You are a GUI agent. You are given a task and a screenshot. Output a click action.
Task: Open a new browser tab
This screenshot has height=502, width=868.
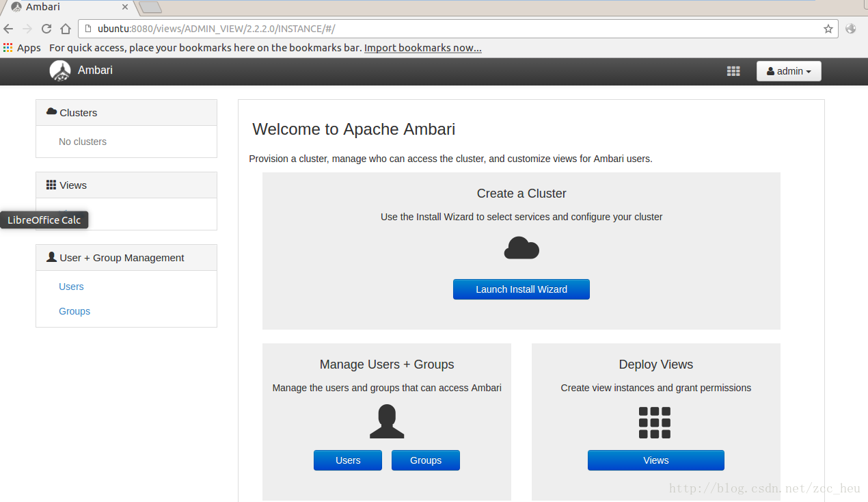(150, 8)
